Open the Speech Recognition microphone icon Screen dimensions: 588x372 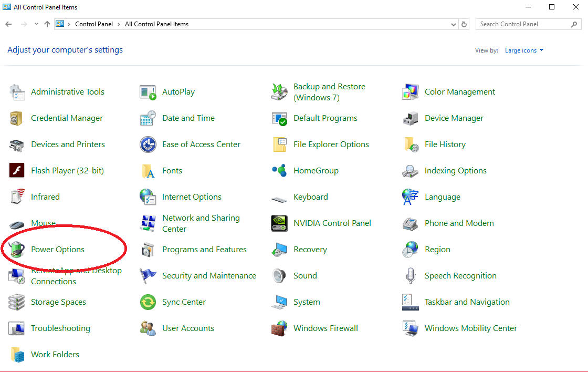point(410,276)
